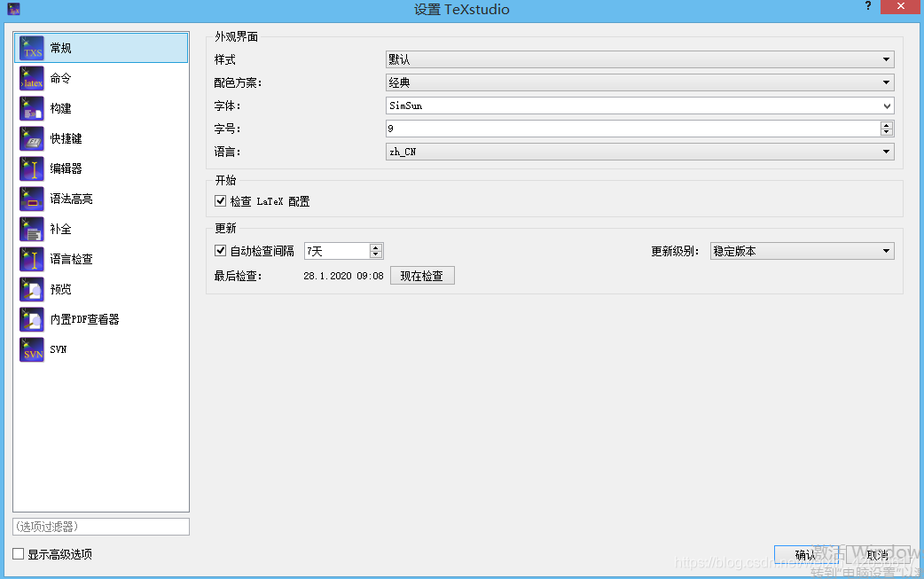Increase the 字号 value with up arrow

(x=886, y=125)
